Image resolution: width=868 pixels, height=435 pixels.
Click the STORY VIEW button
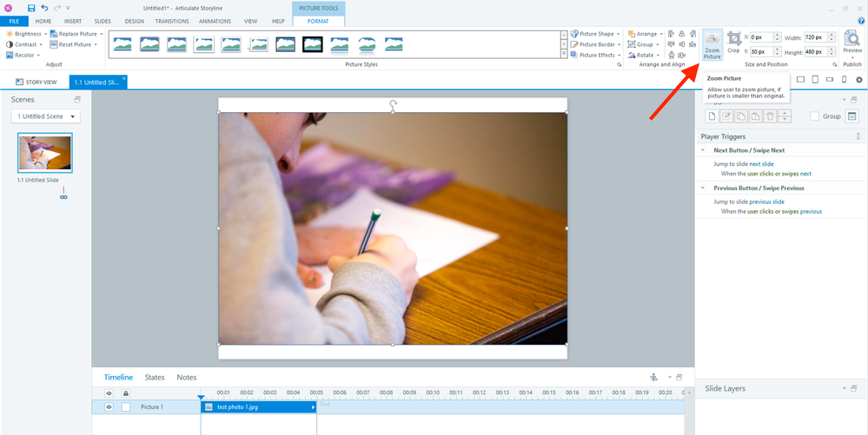(x=36, y=82)
